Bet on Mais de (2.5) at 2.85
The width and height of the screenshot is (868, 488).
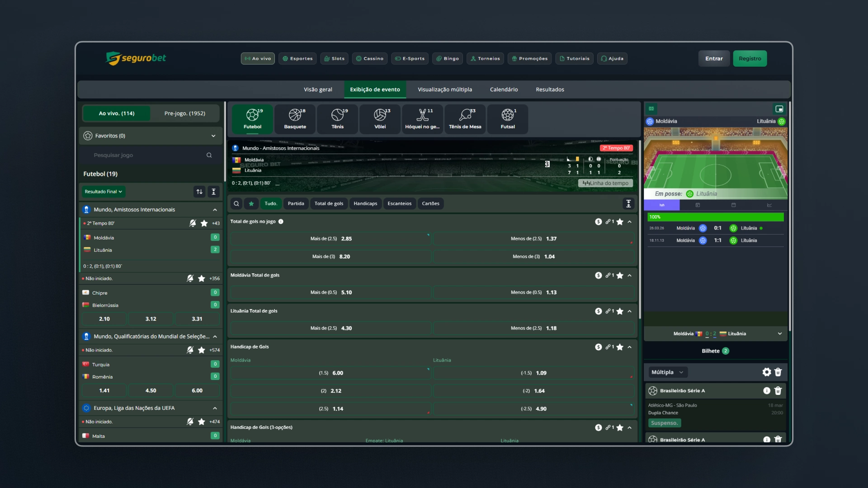(x=330, y=239)
